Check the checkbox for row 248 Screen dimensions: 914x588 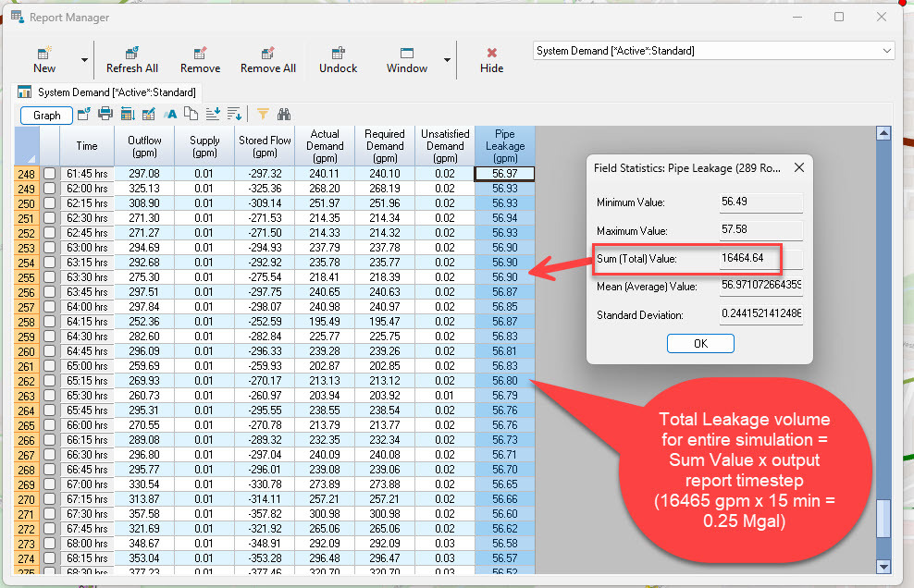tap(49, 174)
